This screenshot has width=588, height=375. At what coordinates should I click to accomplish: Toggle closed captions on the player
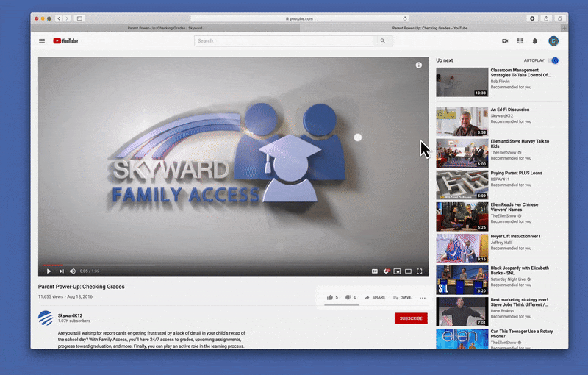[x=374, y=271]
